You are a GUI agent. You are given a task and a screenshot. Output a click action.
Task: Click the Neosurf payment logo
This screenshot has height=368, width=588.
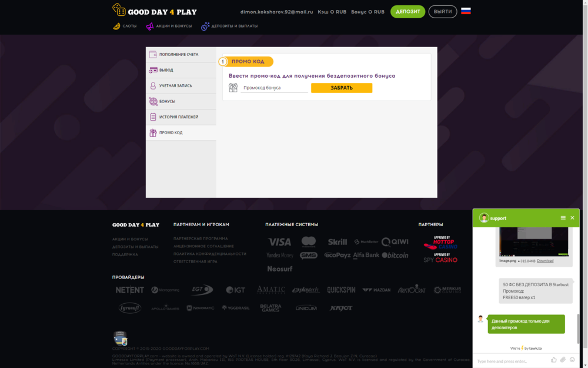click(280, 269)
